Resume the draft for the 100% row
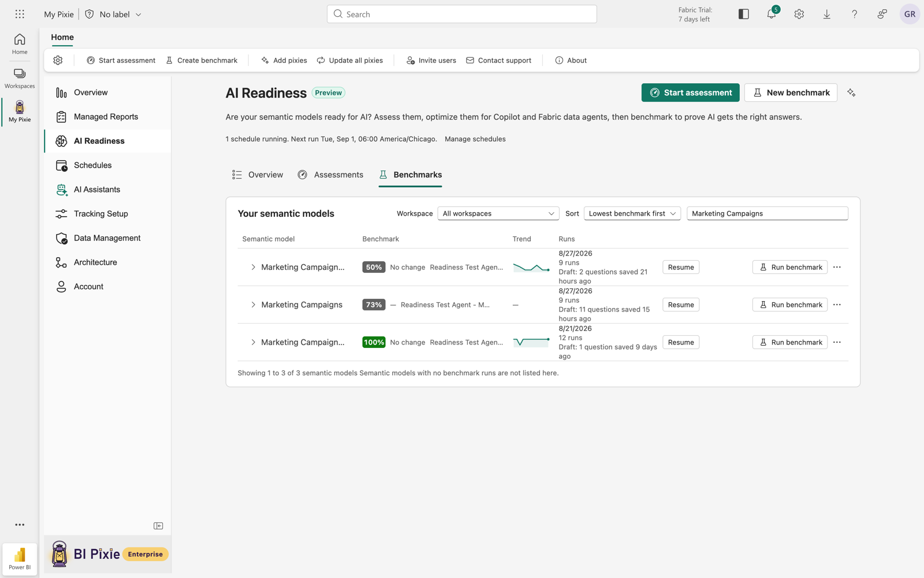Screen dimensions: 924x578 point(681,342)
